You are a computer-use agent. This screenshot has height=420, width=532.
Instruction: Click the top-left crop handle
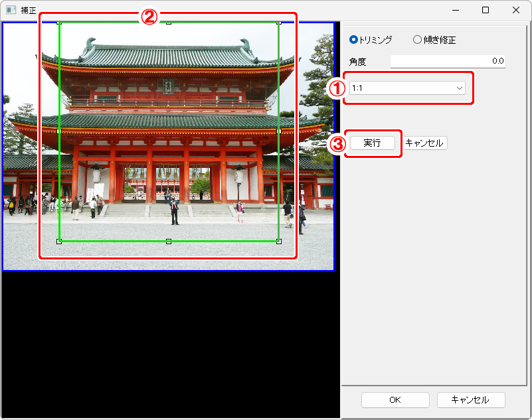[59, 23]
